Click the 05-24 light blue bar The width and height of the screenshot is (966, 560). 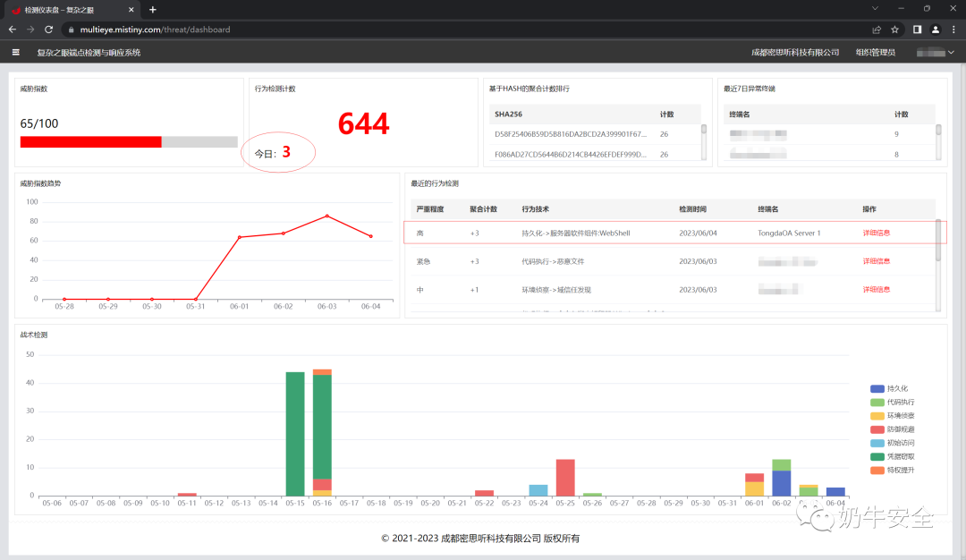[x=538, y=490]
